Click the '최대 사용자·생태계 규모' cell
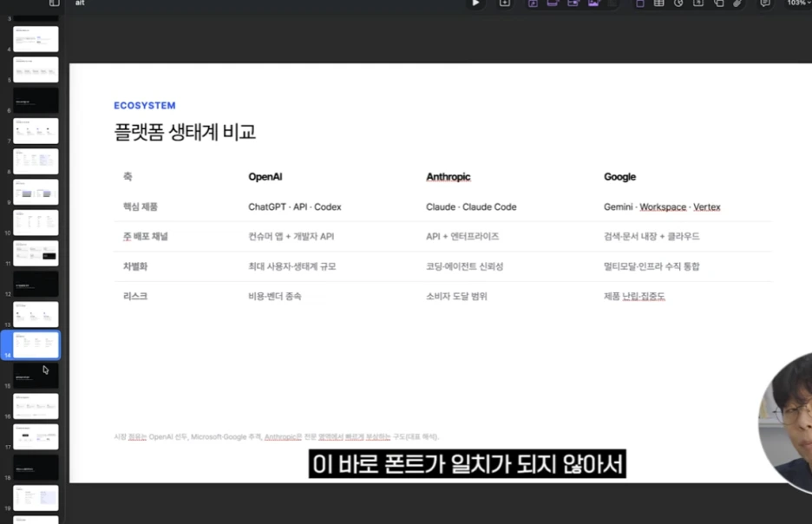Screen dimensions: 812x524 (x=292, y=266)
